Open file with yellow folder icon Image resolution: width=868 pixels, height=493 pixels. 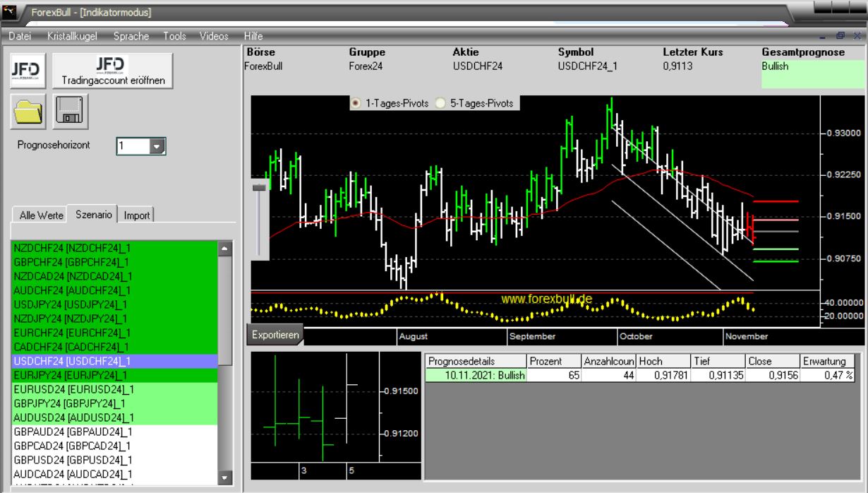(29, 112)
